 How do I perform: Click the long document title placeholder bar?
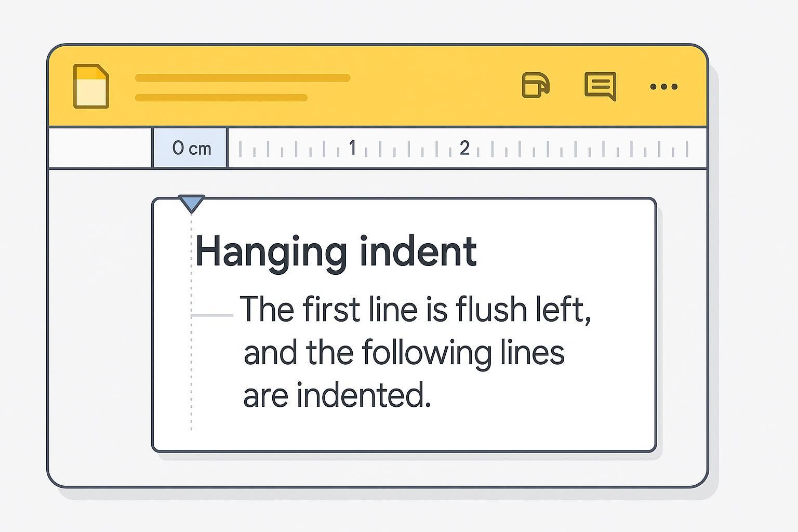[242, 78]
